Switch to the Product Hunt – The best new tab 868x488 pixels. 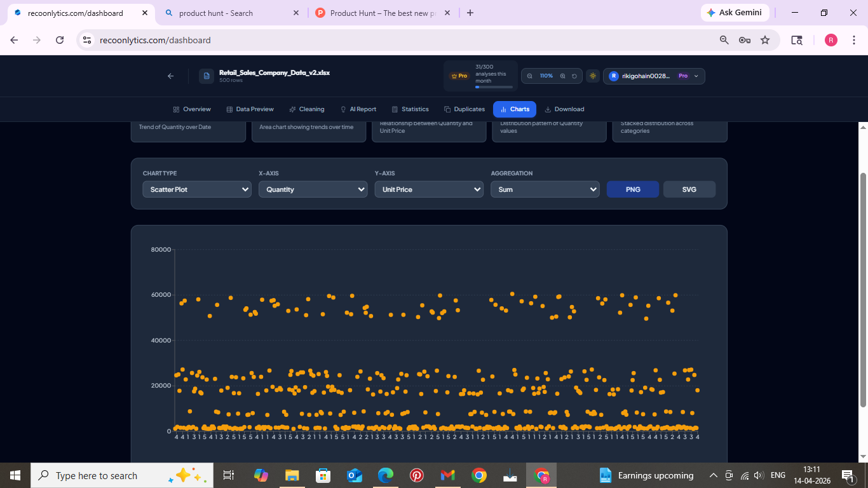tap(383, 13)
